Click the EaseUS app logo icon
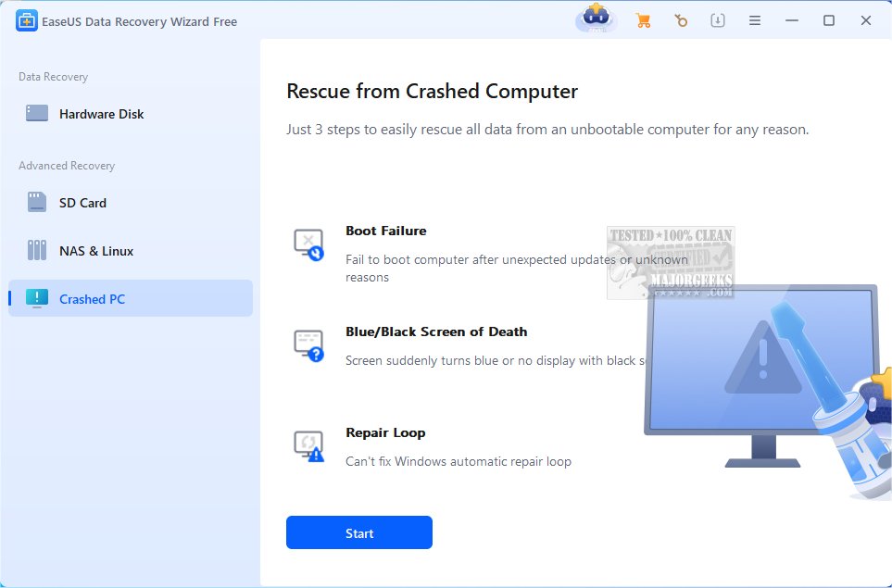Viewport: 892px width, 588px height. [26, 21]
